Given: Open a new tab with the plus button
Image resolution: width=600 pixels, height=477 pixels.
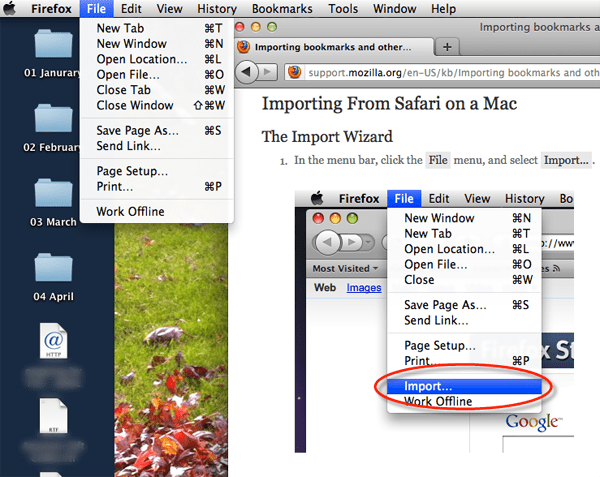Looking at the screenshot, I should click(x=448, y=47).
